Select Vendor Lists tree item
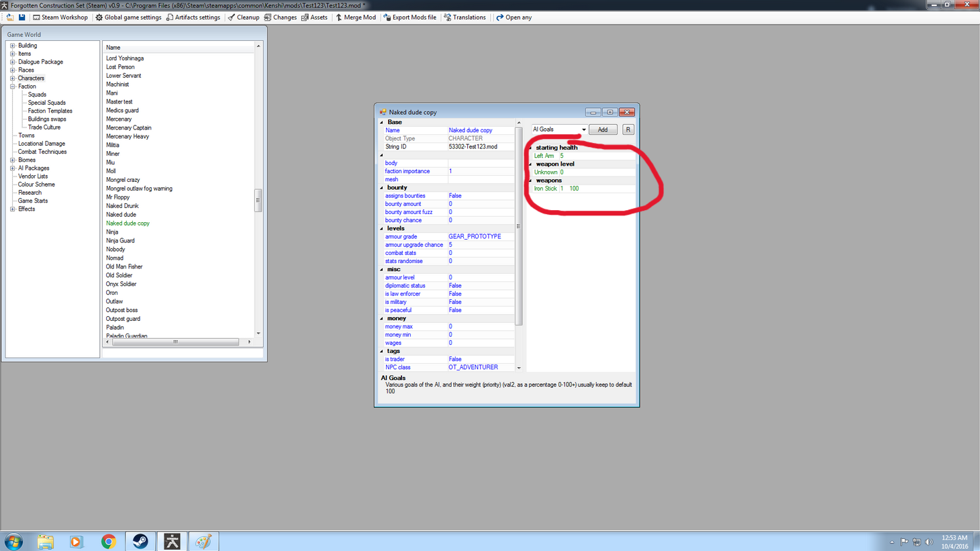The height and width of the screenshot is (551, 980). (33, 177)
